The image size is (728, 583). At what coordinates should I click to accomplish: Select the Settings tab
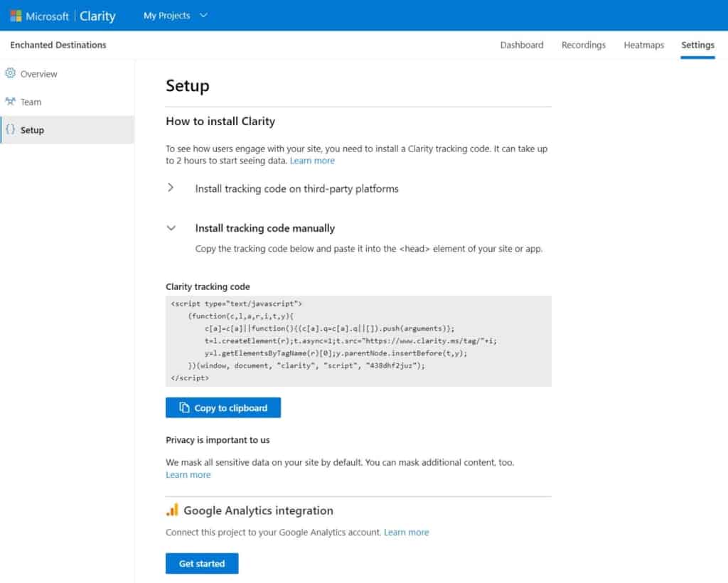tap(697, 45)
